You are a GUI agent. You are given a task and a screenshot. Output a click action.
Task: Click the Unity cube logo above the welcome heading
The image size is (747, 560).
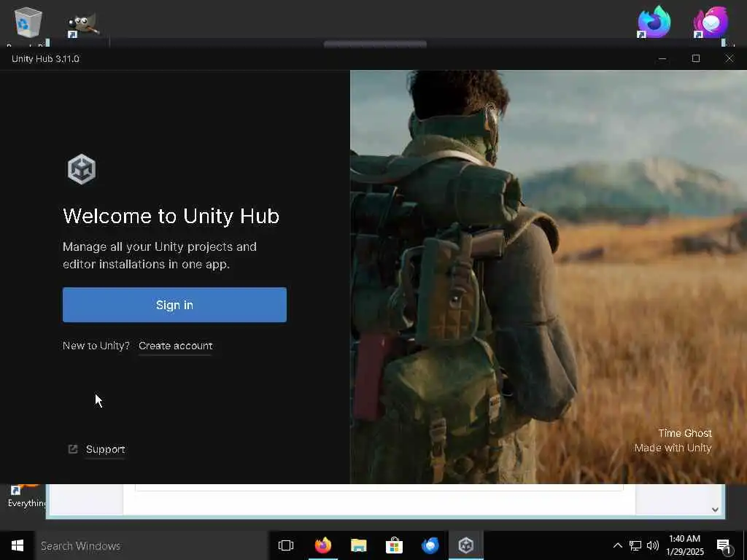coord(82,169)
